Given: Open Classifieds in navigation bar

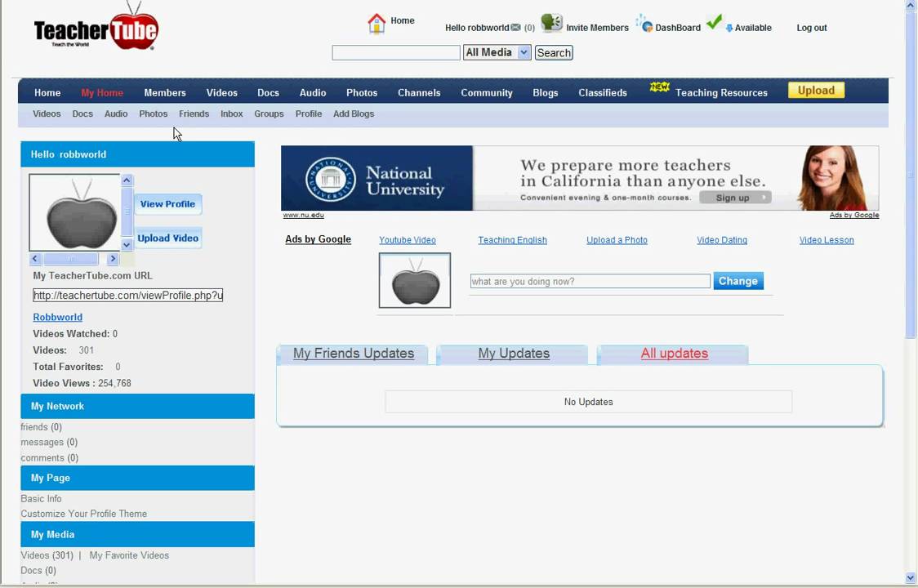Looking at the screenshot, I should (x=603, y=92).
